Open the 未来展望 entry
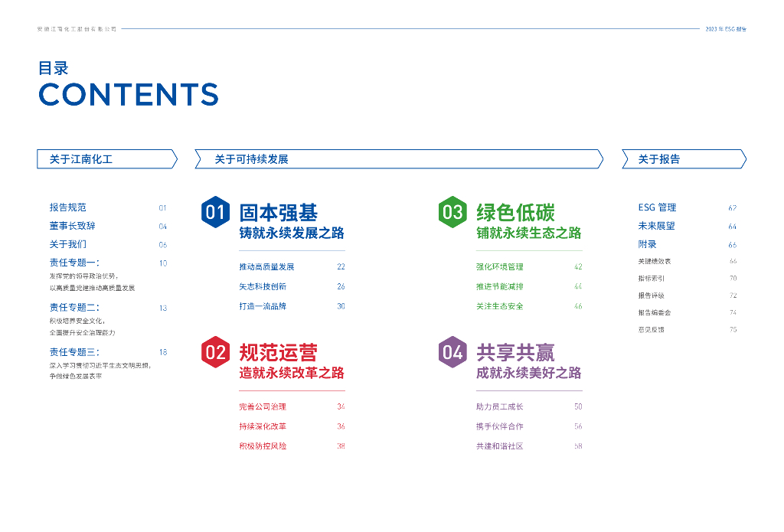784x532 pixels. pos(656,226)
